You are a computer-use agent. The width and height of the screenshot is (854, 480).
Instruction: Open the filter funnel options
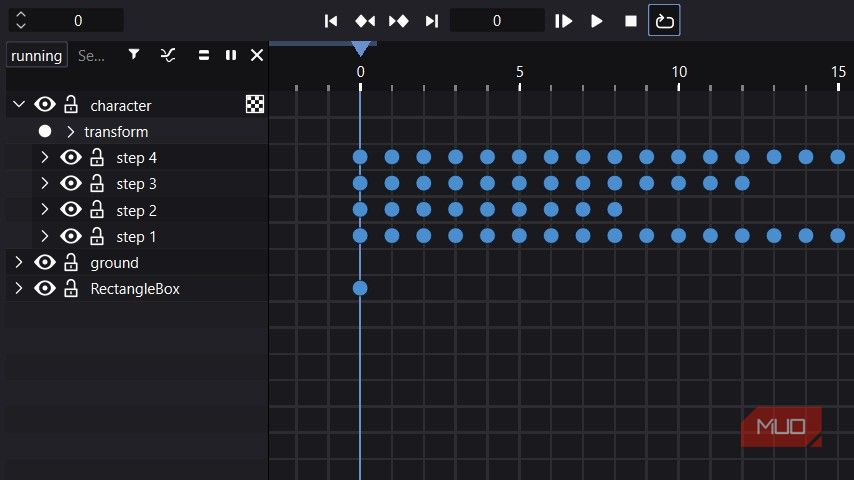pyautogui.click(x=134, y=54)
